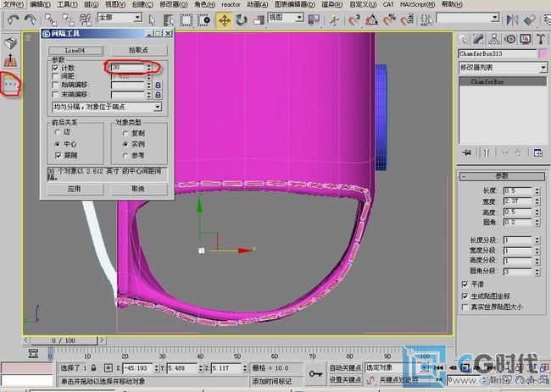Click the Pin Stack icon
The width and height of the screenshot is (551, 392).
click(467, 152)
